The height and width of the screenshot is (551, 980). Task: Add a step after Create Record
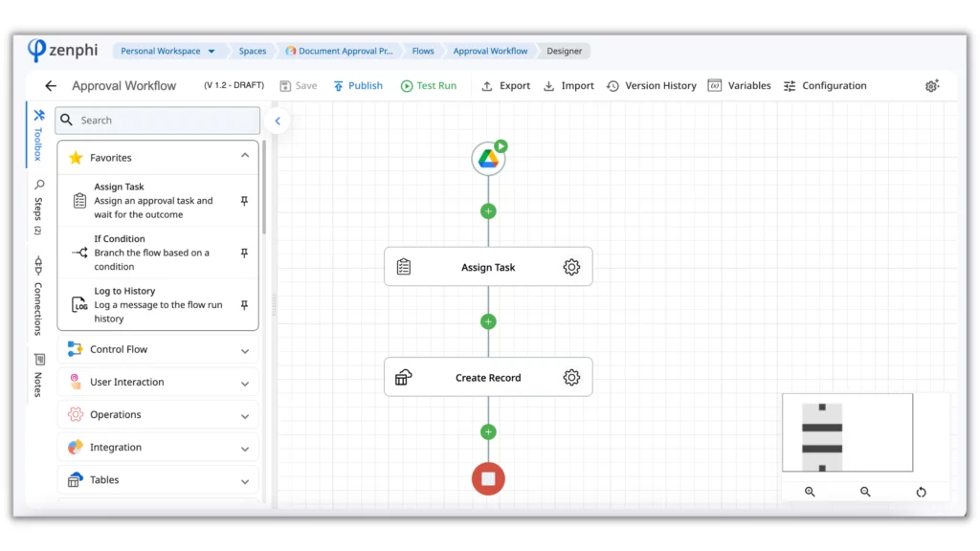click(x=488, y=431)
